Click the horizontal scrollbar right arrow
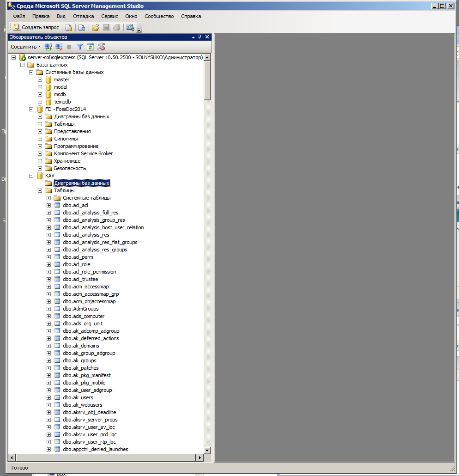459x476 pixels. click(199, 458)
